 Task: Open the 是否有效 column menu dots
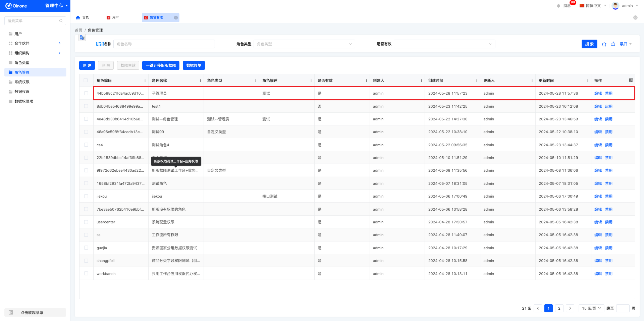[x=366, y=80]
